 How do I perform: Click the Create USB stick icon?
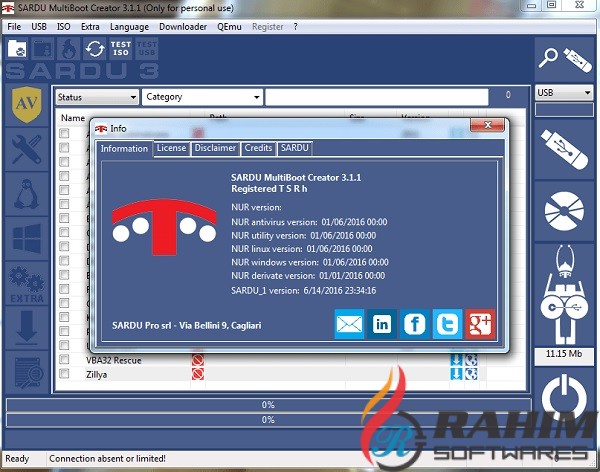point(565,149)
